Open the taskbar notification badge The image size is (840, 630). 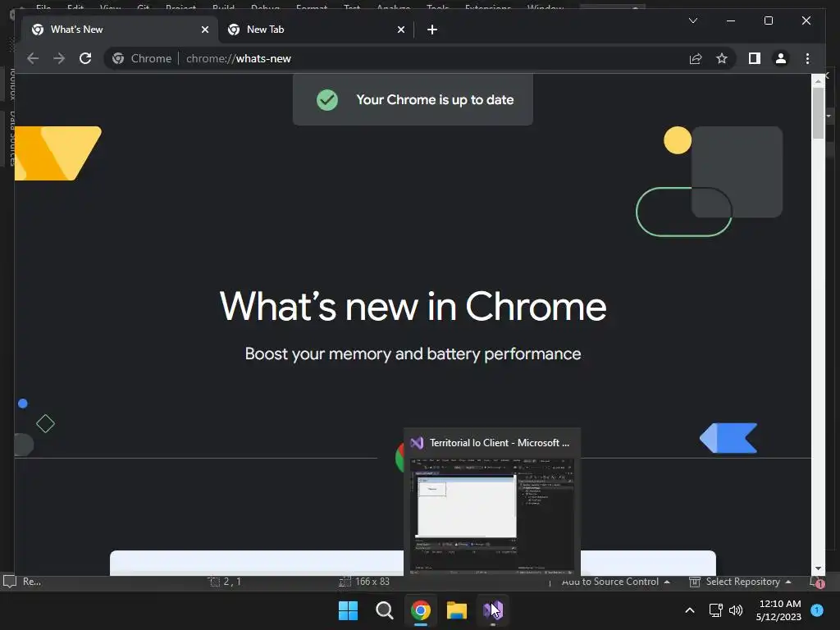click(818, 609)
